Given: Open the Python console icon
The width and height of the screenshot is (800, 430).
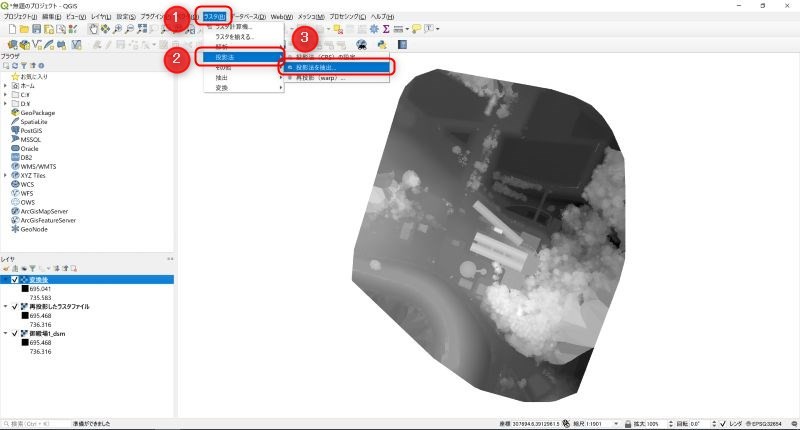Looking at the screenshot, I should (381, 45).
